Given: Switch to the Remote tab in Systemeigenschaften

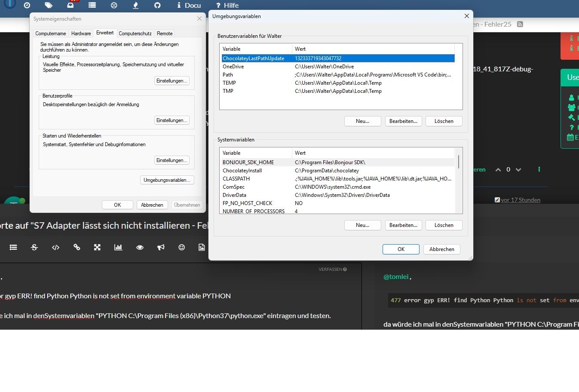Looking at the screenshot, I should point(165,34).
